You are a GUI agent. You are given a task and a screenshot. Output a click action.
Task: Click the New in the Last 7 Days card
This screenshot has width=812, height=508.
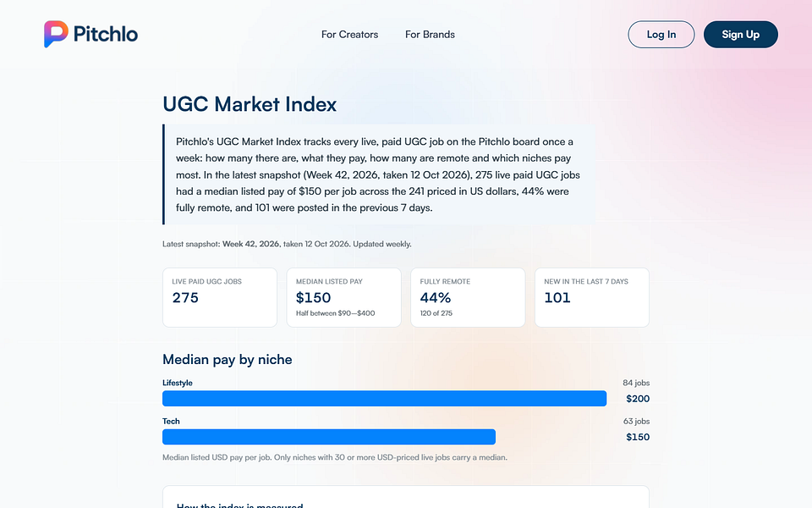pyautogui.click(x=592, y=297)
